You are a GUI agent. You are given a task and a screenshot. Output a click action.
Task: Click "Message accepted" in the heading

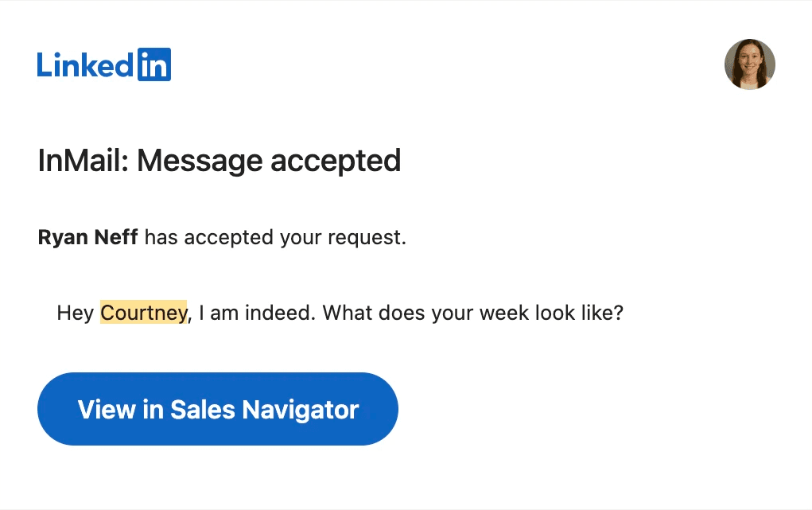point(269,162)
